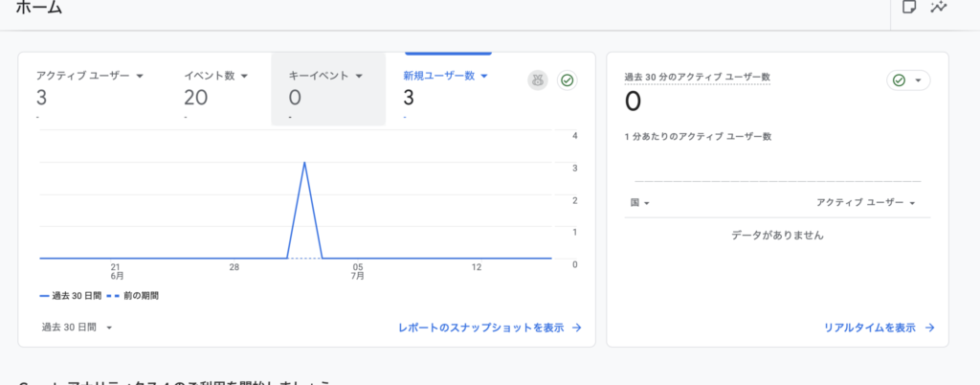Click green checkmark beside medal icon
The width and height of the screenshot is (980, 385).
point(567,80)
